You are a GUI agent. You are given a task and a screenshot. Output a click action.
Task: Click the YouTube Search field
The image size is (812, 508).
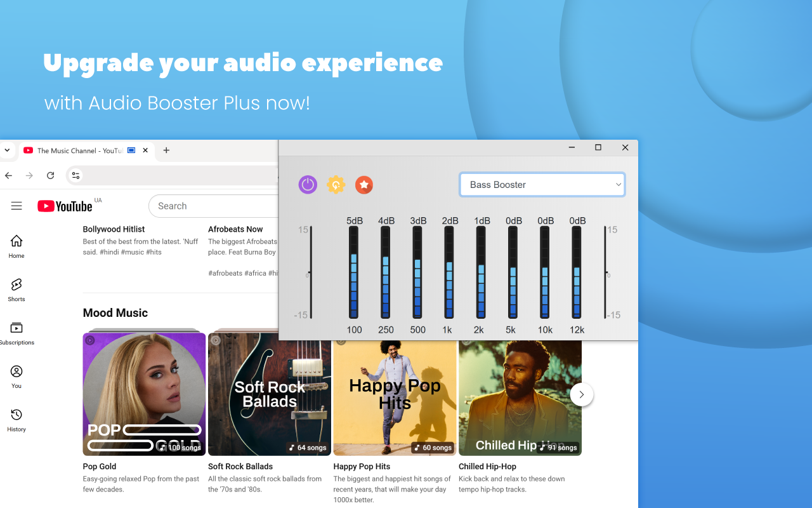point(214,206)
